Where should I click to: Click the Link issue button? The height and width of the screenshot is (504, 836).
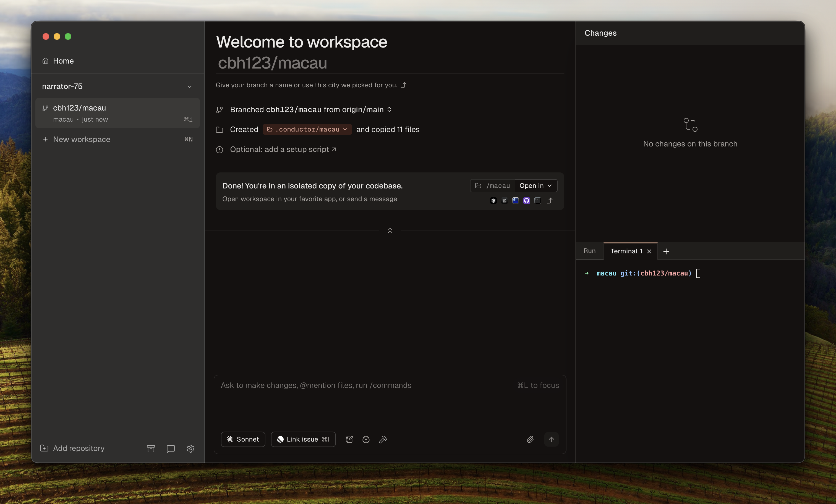point(303,439)
